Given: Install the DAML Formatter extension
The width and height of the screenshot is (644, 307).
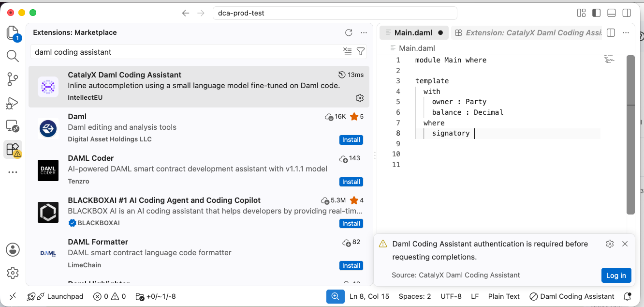Looking at the screenshot, I should 351,266.
